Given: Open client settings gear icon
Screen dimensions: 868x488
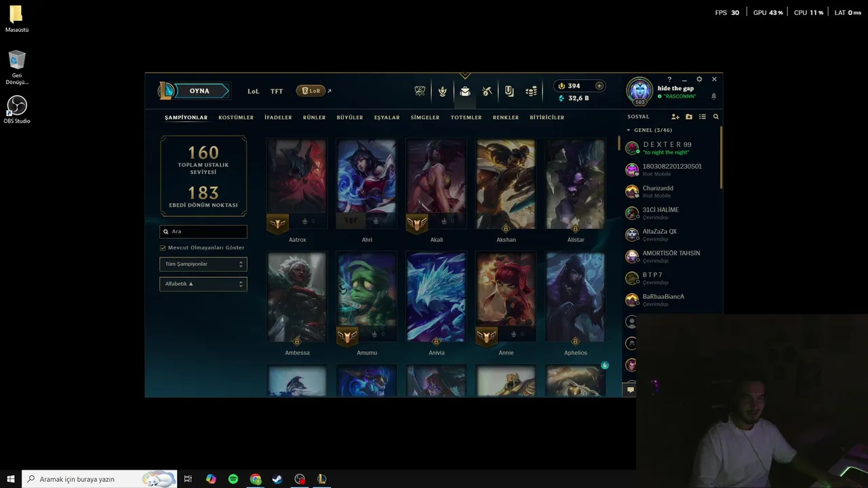Looking at the screenshot, I should [x=699, y=79].
